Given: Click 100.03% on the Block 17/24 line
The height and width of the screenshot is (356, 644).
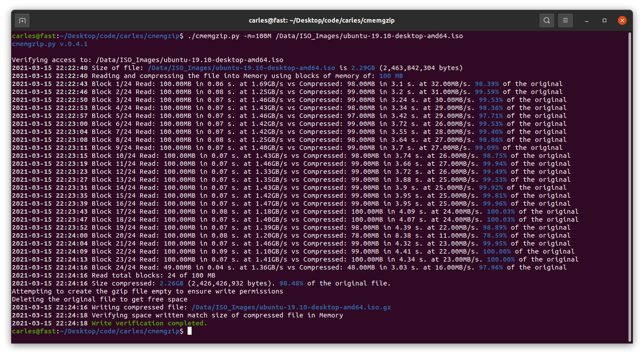Looking at the screenshot, I should (501, 211).
